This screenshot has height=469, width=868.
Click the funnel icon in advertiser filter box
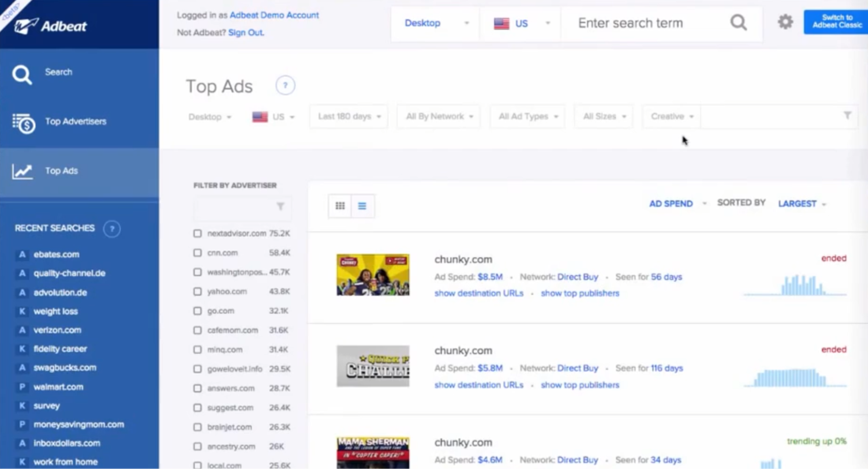pyautogui.click(x=281, y=206)
